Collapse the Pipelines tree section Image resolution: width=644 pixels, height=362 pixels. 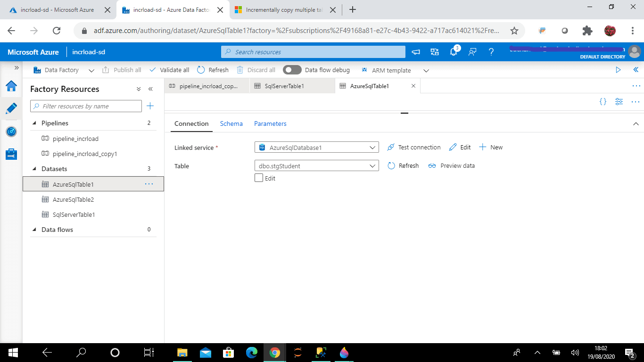click(34, 123)
